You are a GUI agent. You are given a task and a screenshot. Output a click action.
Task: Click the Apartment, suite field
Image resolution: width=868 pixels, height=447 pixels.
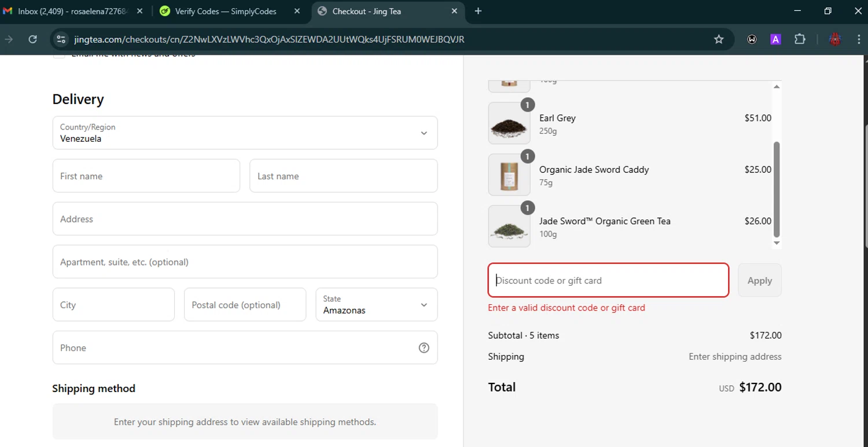click(245, 262)
